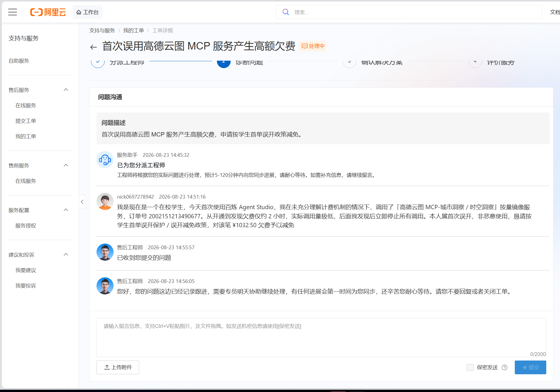Click the 工单详情 breadcrumb text
The width and height of the screenshot is (560, 392).
point(163,31)
